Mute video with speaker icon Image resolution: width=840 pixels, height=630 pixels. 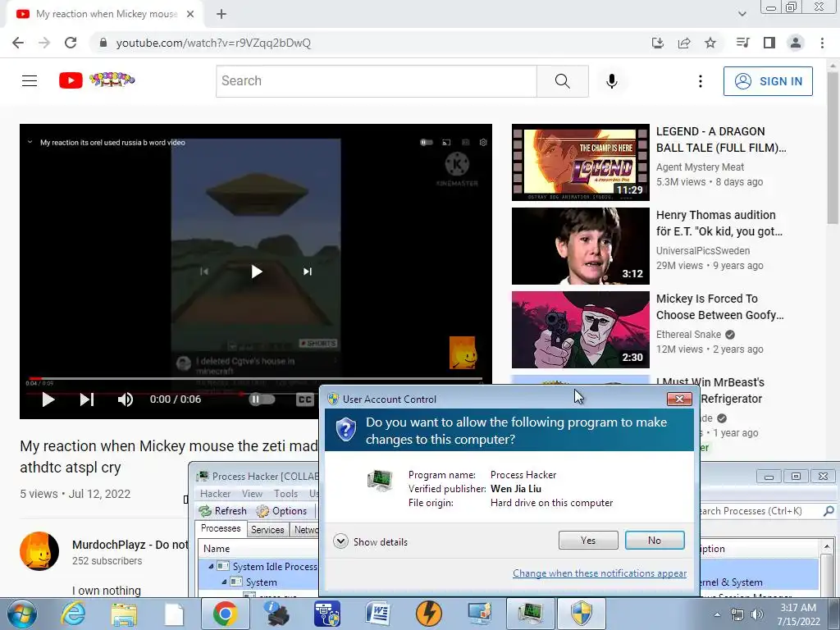(126, 399)
